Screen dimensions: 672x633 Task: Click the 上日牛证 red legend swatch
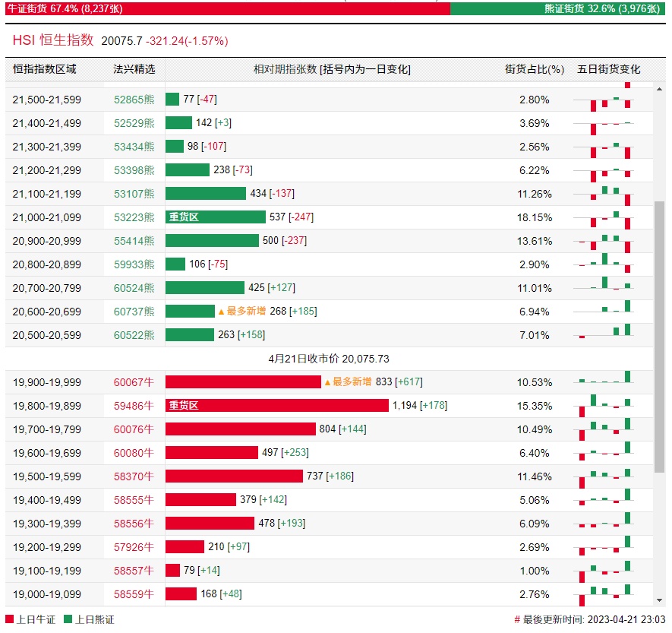point(9,619)
